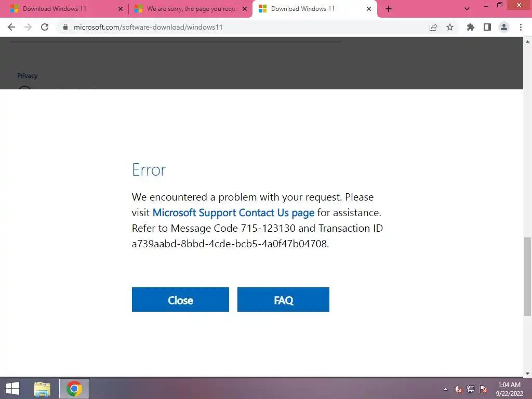Click the forward navigation arrow
Viewport: 532px width, 399px height.
pos(28,27)
